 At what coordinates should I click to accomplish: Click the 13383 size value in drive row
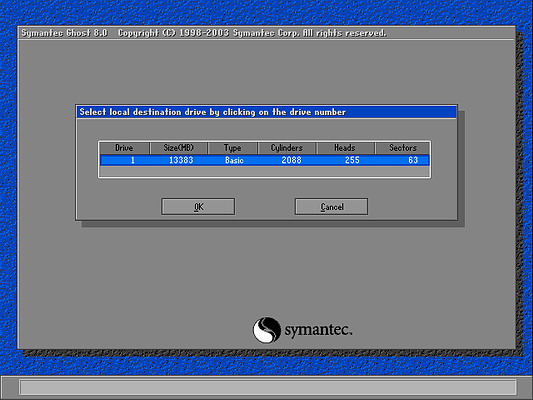[x=181, y=160]
